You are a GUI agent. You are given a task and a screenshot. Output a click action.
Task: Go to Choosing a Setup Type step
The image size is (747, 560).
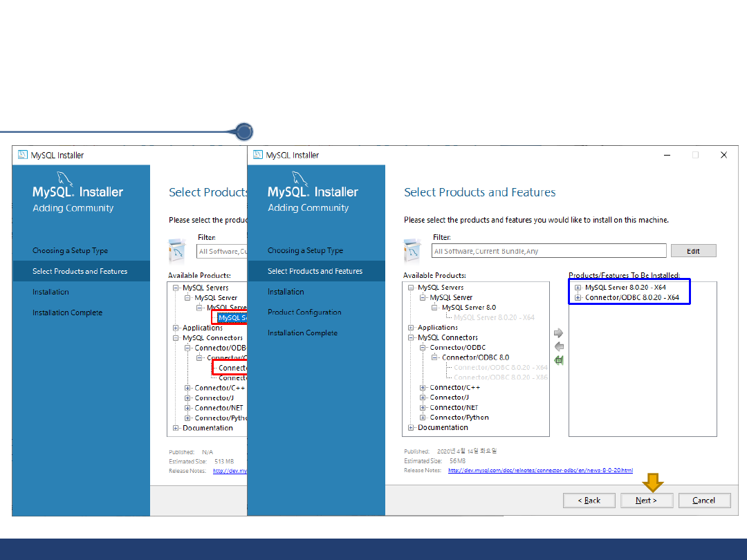[305, 250]
